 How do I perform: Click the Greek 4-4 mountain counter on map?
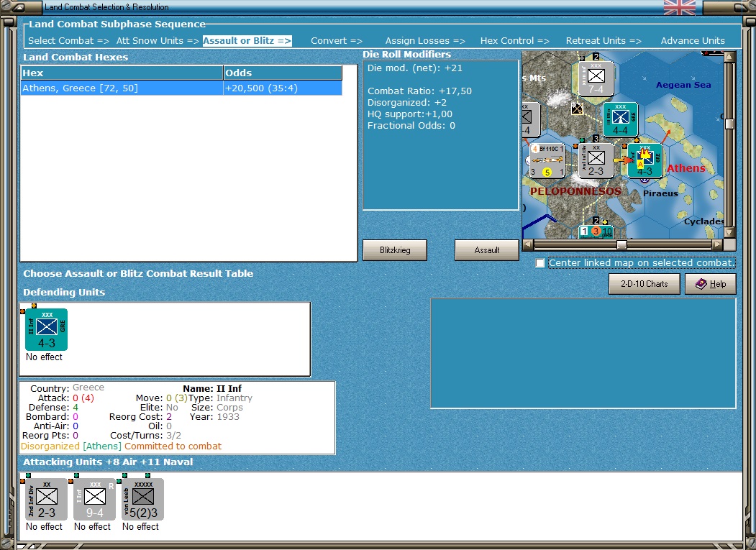(621, 119)
